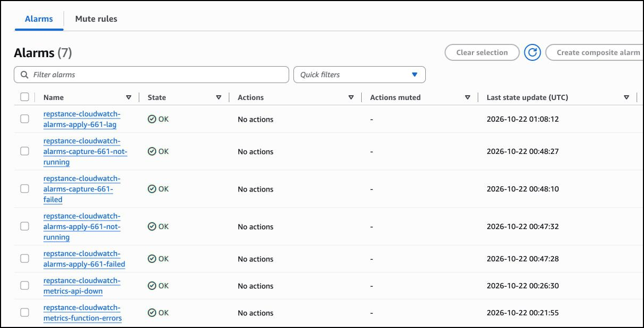Open the repstance-cloudwatch-alarms-apply-661-lag alarm link

(x=82, y=119)
